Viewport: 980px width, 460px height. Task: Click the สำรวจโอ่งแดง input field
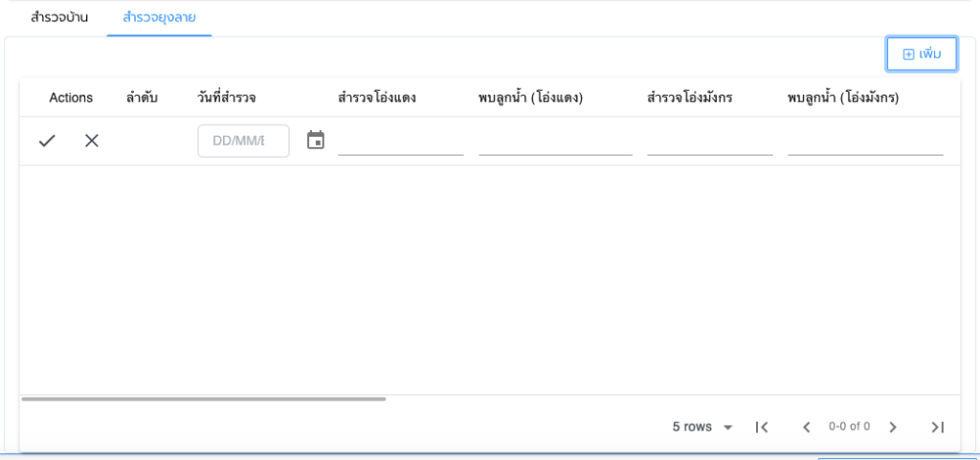point(400,142)
